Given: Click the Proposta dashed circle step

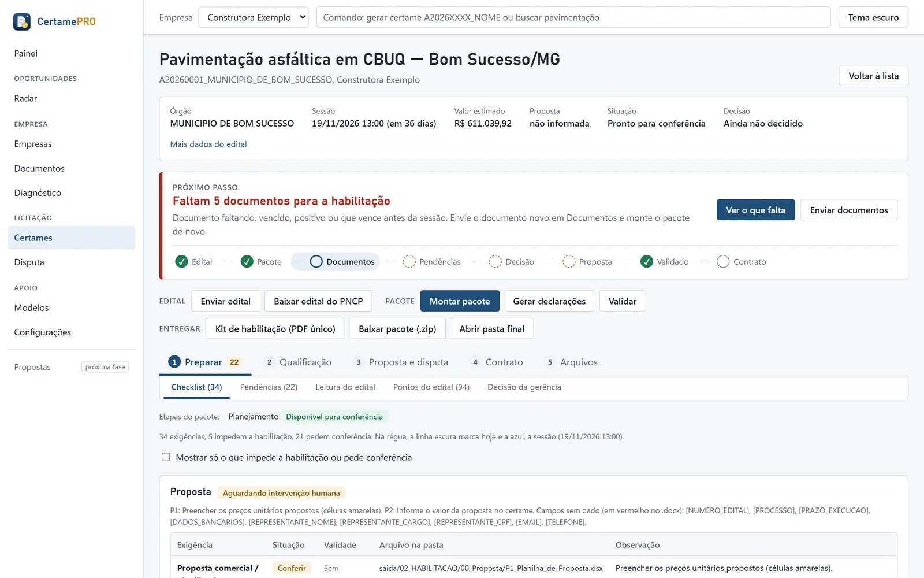Looking at the screenshot, I should (x=569, y=262).
